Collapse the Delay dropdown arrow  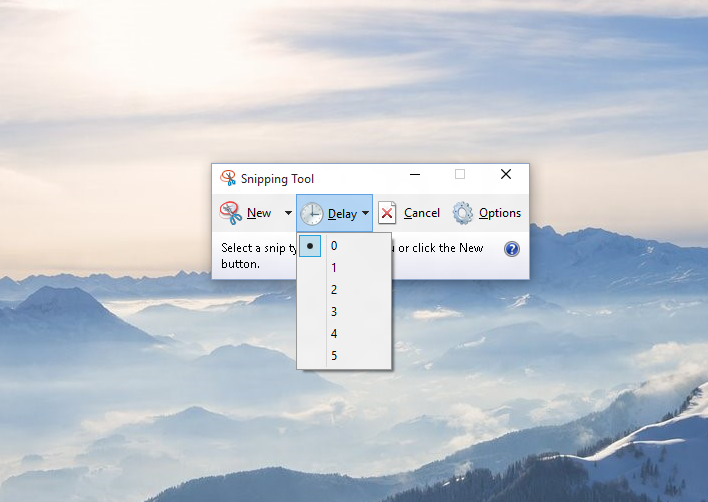point(366,213)
